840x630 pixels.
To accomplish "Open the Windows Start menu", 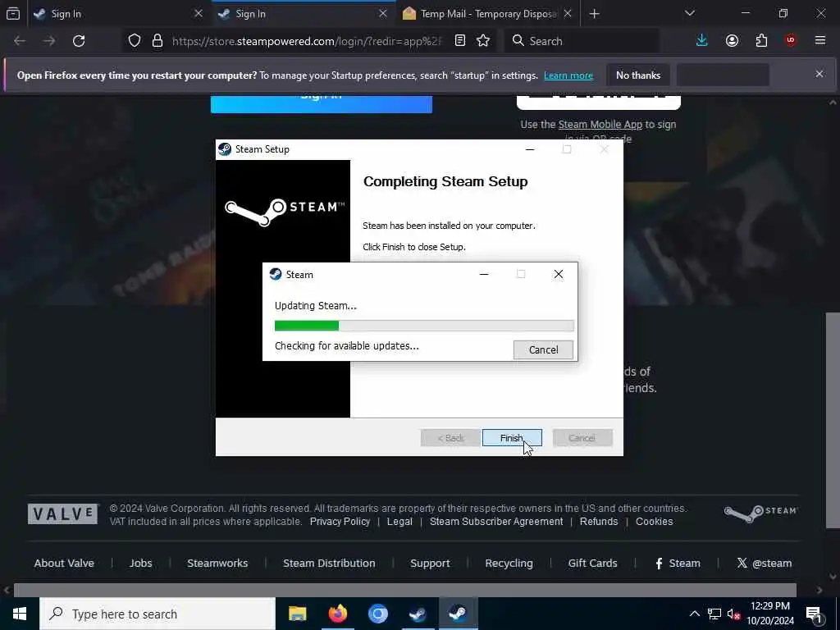I will [x=20, y=614].
